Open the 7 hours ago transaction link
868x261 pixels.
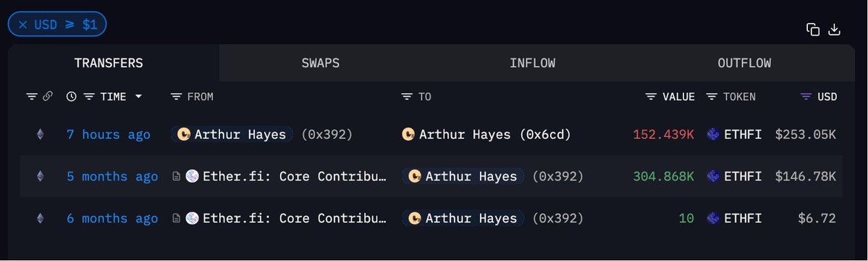click(109, 134)
